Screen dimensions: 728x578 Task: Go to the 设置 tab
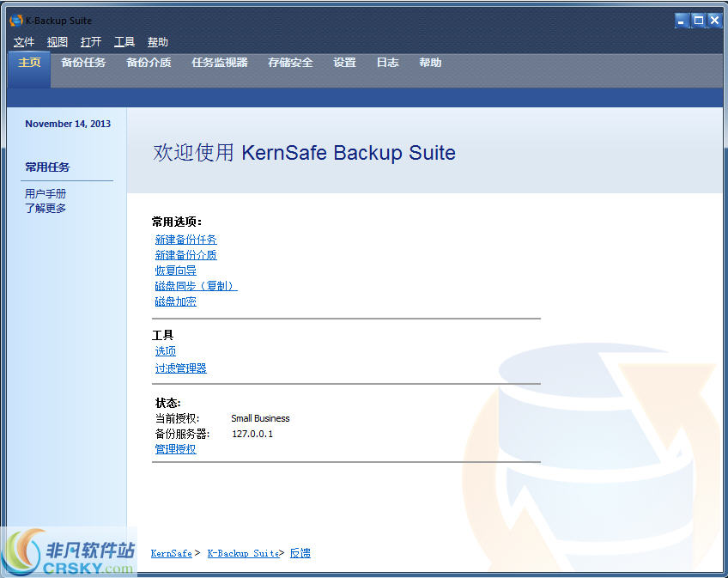[x=344, y=63]
